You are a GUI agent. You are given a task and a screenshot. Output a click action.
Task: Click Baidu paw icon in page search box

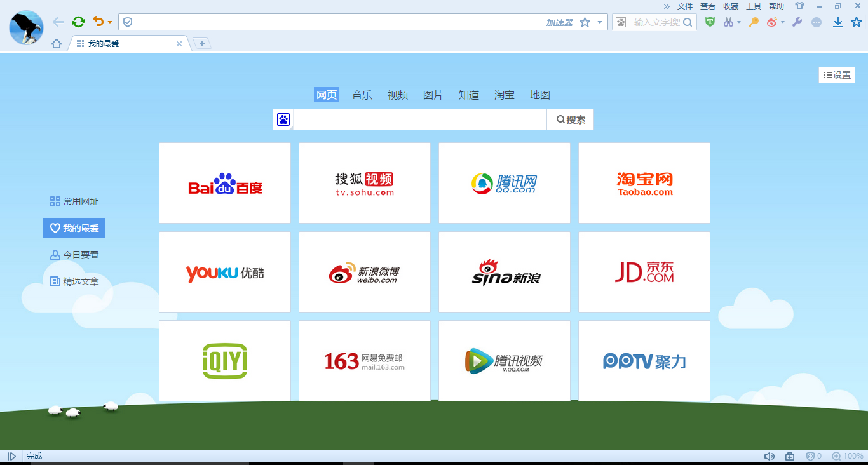[x=283, y=119]
